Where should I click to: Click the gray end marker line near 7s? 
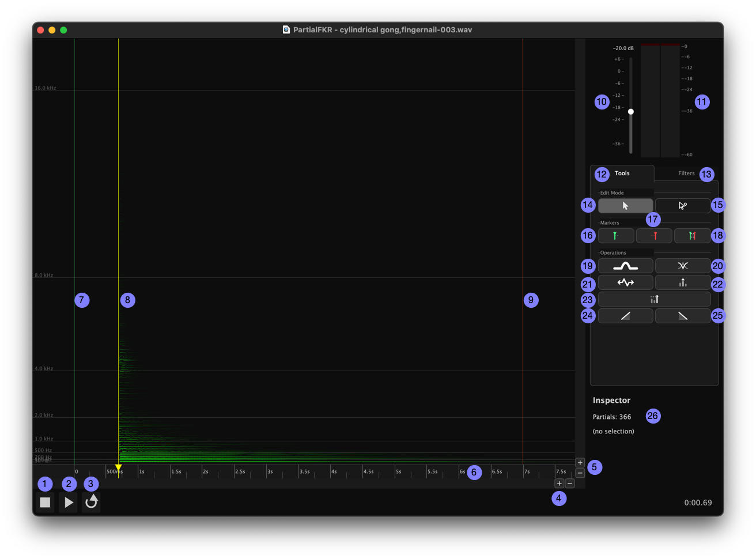(x=523, y=251)
